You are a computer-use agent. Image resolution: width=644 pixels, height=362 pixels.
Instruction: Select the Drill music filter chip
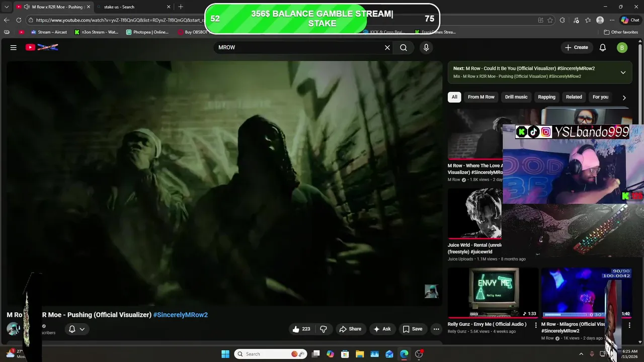tap(516, 97)
